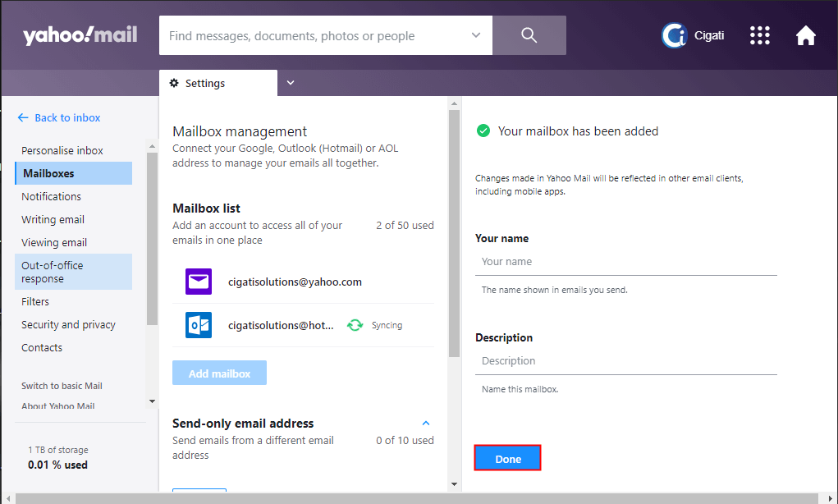This screenshot has height=504, width=838.
Task: Collapse the Send-only email address section
Action: click(x=426, y=424)
